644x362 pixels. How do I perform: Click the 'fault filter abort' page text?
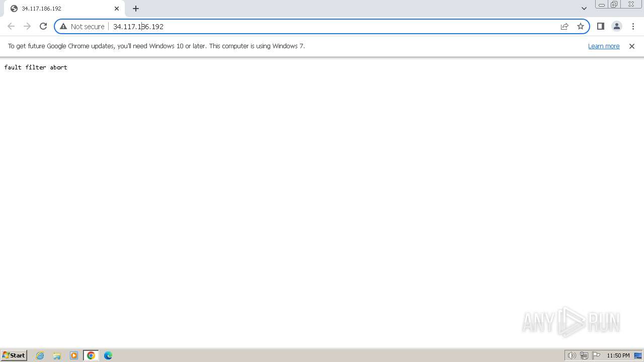tap(36, 67)
